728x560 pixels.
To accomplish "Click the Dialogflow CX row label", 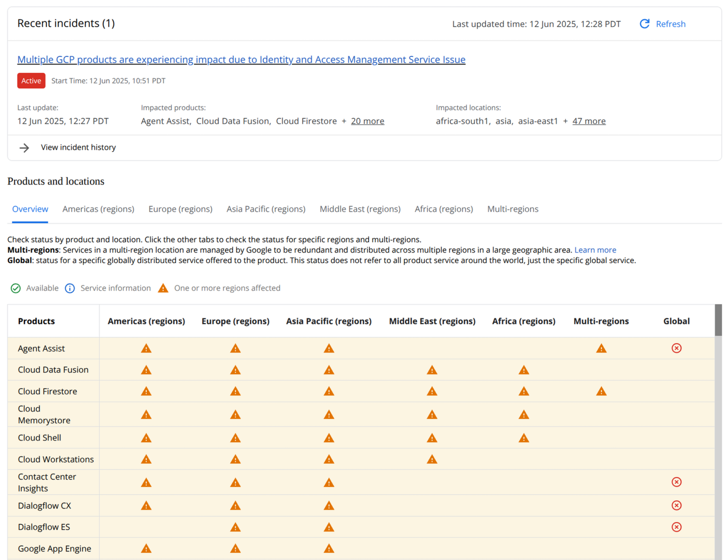I will coord(45,506).
